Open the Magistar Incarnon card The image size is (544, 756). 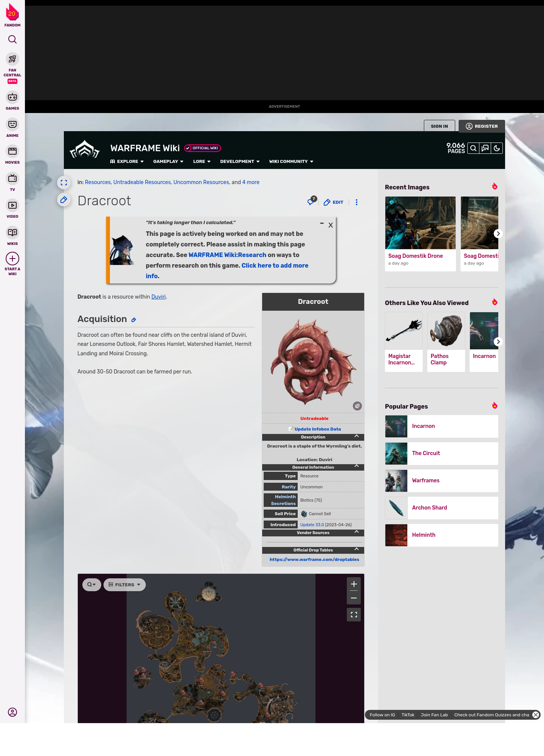point(404,342)
